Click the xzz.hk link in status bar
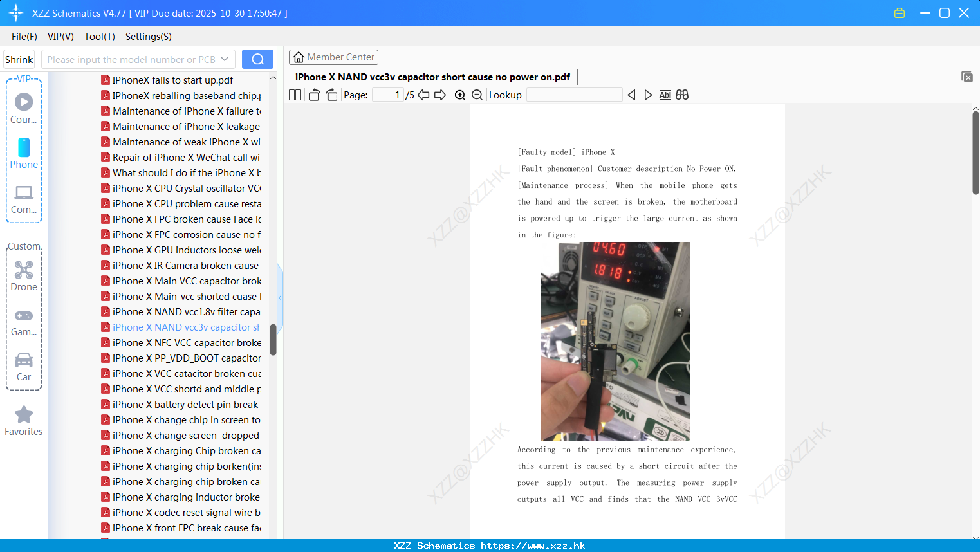Image resolution: width=980 pixels, height=552 pixels. point(533,546)
